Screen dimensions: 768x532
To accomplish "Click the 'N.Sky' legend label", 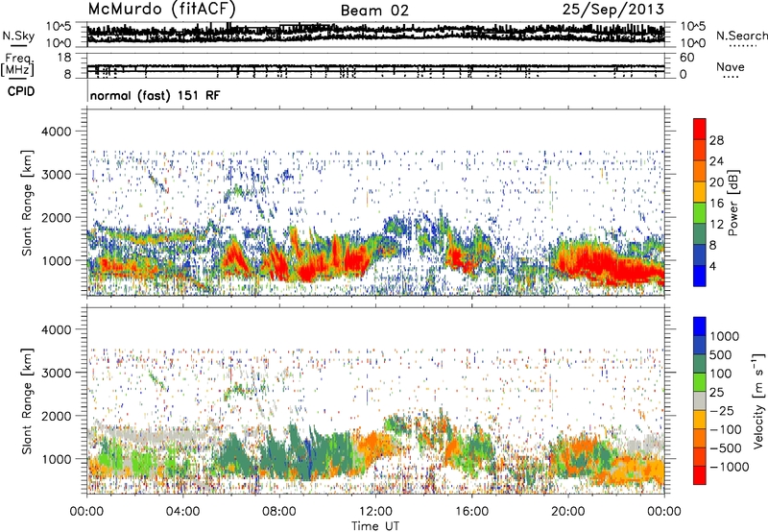I will (x=18, y=36).
